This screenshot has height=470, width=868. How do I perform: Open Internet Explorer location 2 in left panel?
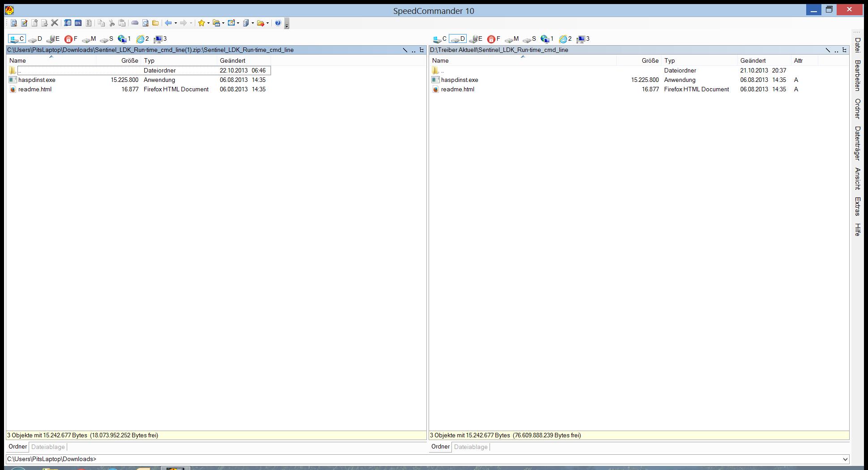(142, 39)
